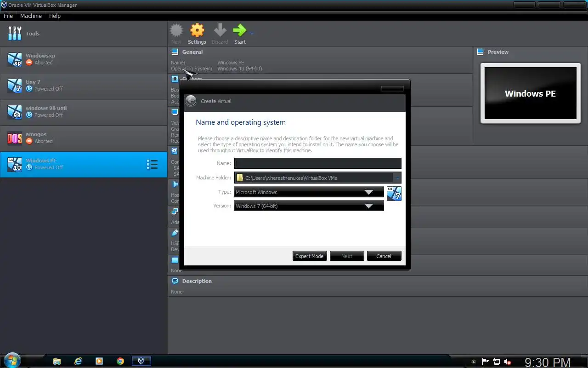Click the Operating System Windows 10 (64-bit) value

pyautogui.click(x=240, y=69)
